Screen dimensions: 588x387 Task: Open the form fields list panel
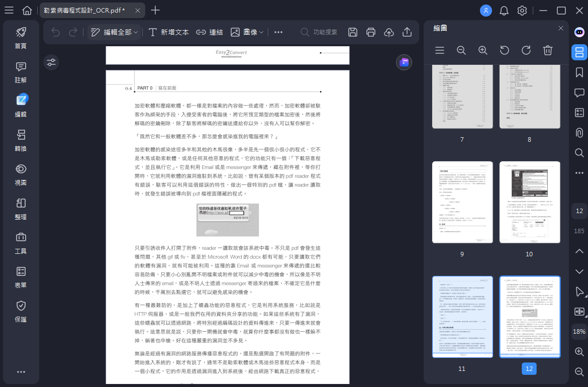pos(579,113)
